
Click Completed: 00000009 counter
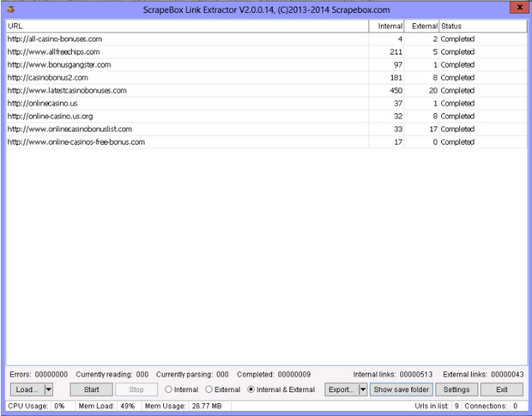click(274, 374)
